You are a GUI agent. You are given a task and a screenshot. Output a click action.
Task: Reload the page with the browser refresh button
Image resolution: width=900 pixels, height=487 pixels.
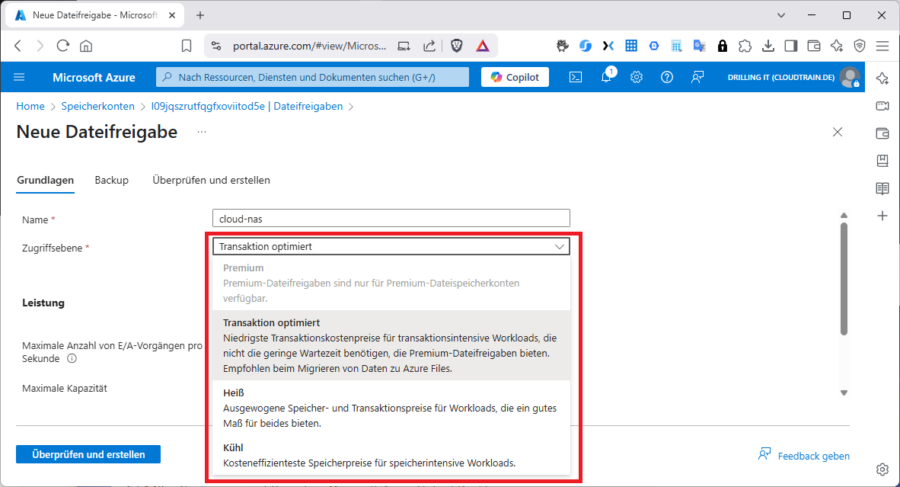63,45
